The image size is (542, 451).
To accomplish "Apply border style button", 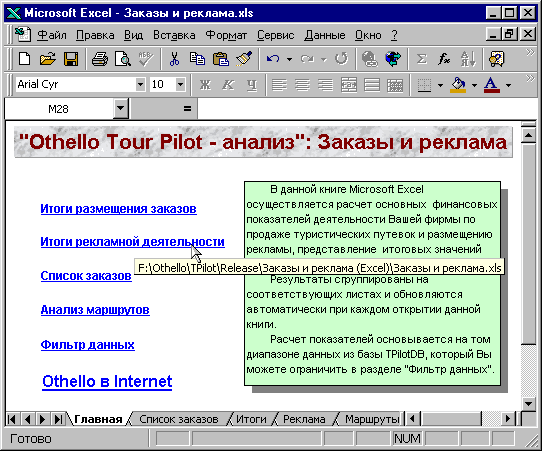I will (424, 85).
